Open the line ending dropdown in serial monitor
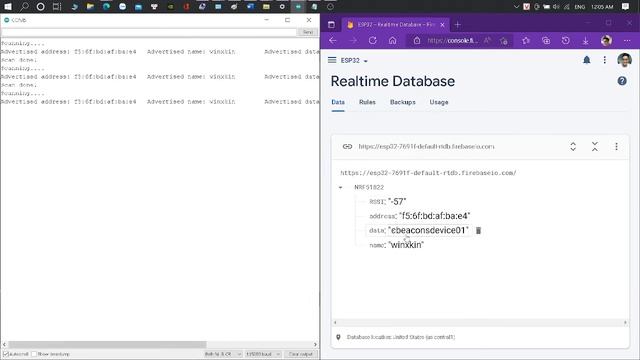This screenshot has height=360, width=640. 223,354
